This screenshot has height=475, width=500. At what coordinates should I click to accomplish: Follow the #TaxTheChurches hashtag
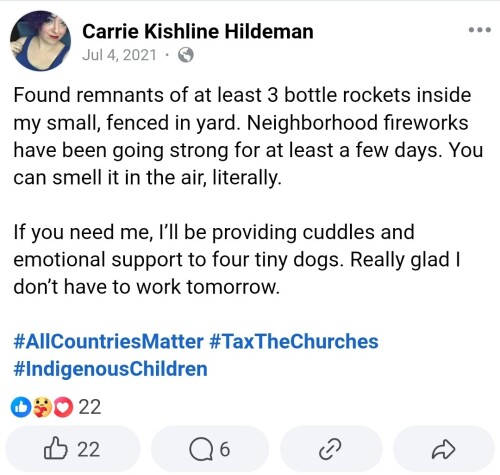click(x=294, y=341)
